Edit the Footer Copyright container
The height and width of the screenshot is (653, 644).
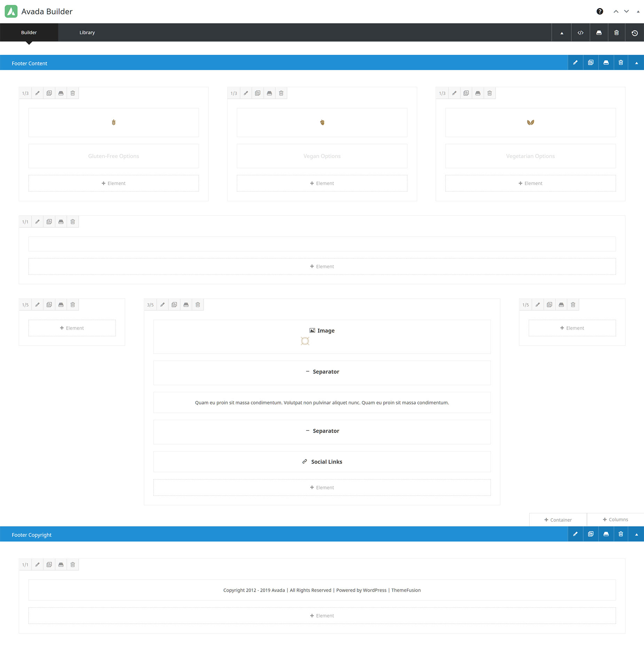[575, 534]
